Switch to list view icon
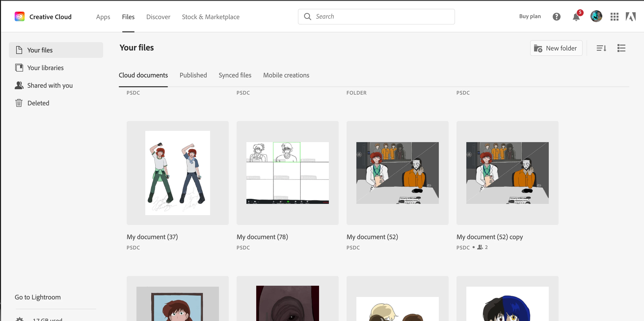Screen dimensions: 644x321 click(x=621, y=48)
